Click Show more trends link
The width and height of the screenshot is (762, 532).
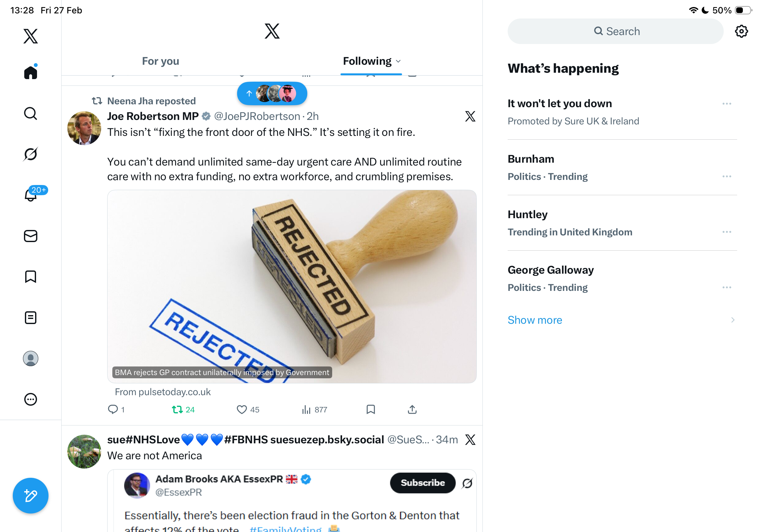coord(535,320)
